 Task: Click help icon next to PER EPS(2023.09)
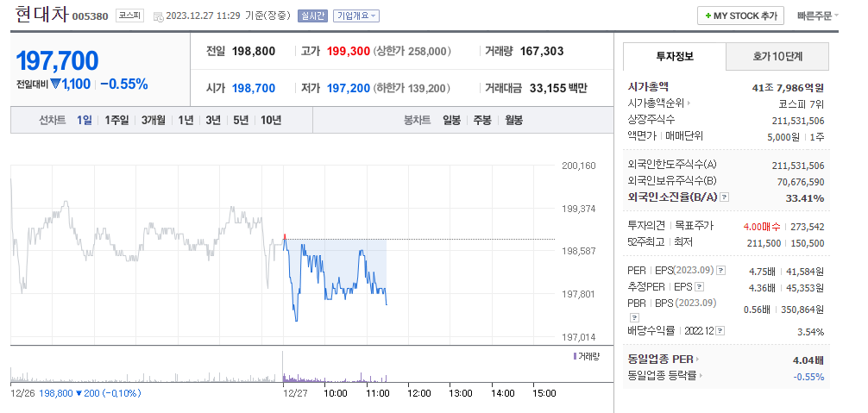[x=720, y=271]
